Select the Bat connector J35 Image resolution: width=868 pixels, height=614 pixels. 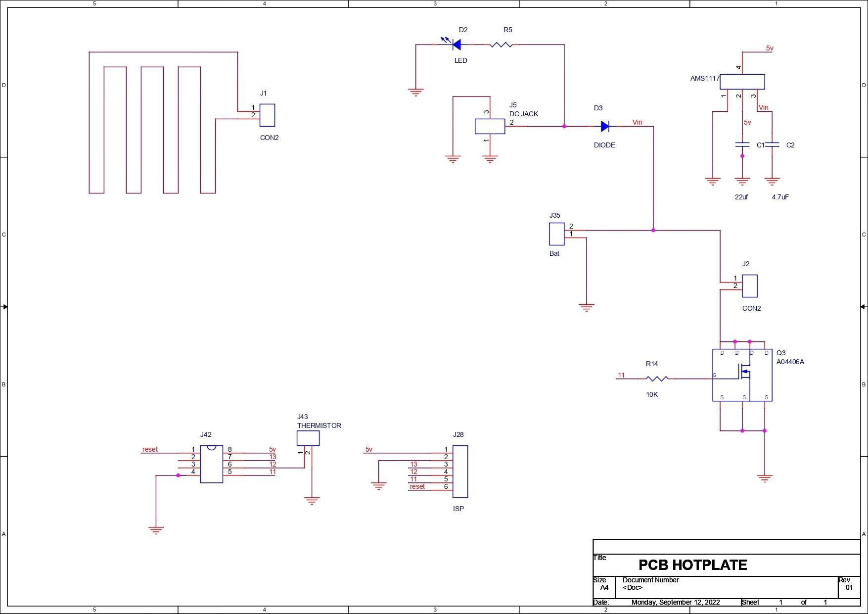pyautogui.click(x=556, y=233)
